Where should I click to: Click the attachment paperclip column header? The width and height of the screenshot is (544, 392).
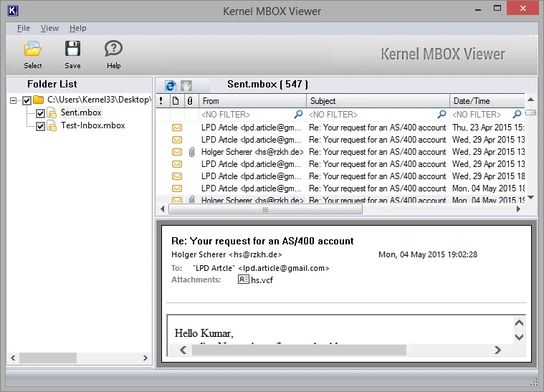pyautogui.click(x=190, y=101)
